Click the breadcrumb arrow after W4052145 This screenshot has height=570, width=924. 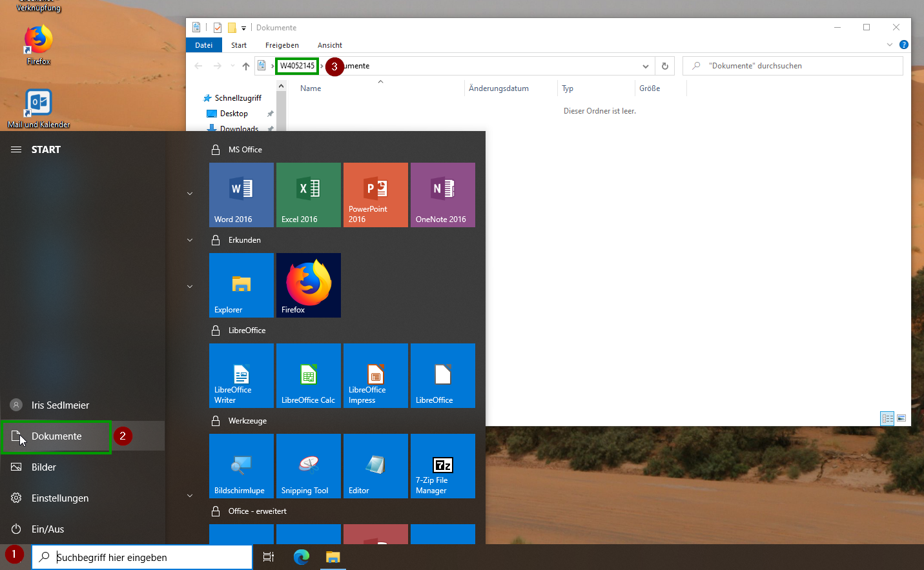pos(322,66)
